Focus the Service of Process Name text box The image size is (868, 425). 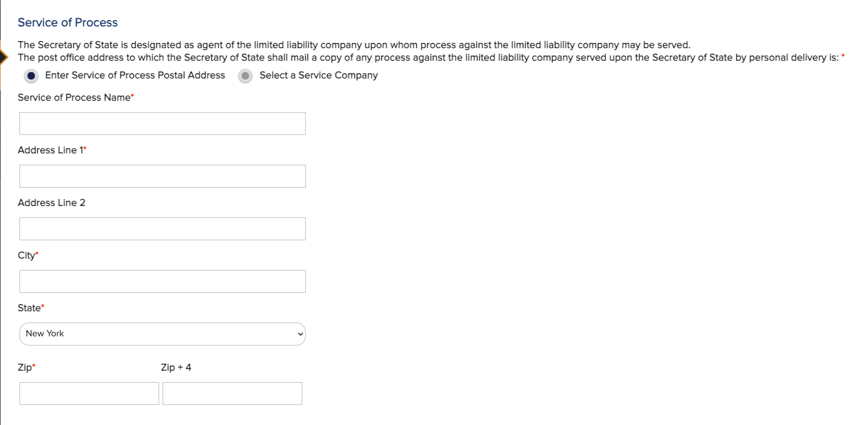pos(163,124)
